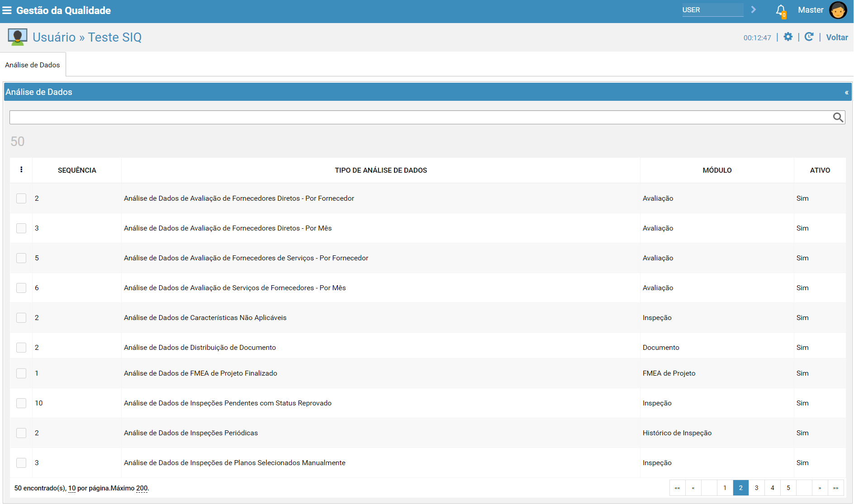The width and height of the screenshot is (854, 504).
Task: Open settings gear icon
Action: 788,37
